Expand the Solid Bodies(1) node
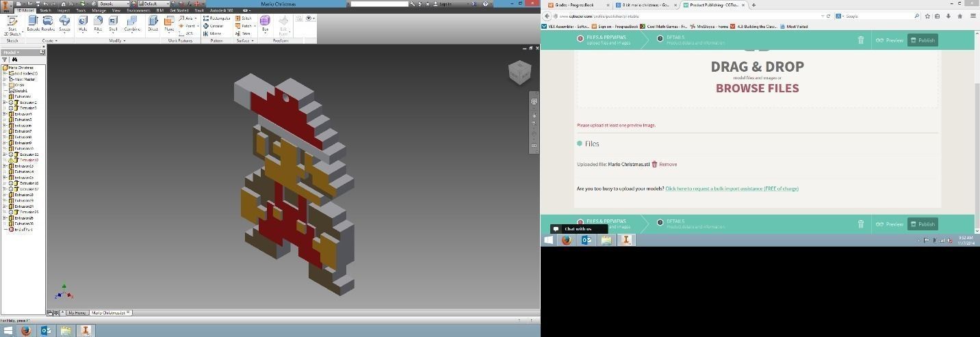This screenshot has width=980, height=337. (4, 73)
